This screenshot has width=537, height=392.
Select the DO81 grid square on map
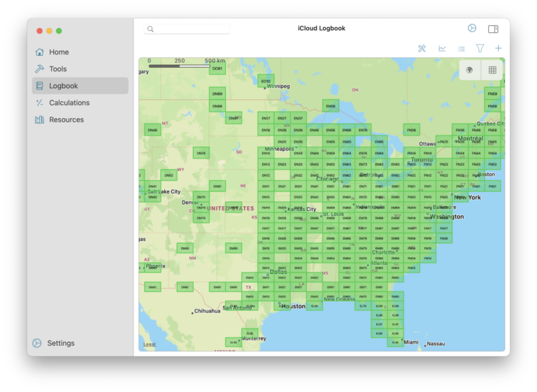pyautogui.click(x=217, y=68)
